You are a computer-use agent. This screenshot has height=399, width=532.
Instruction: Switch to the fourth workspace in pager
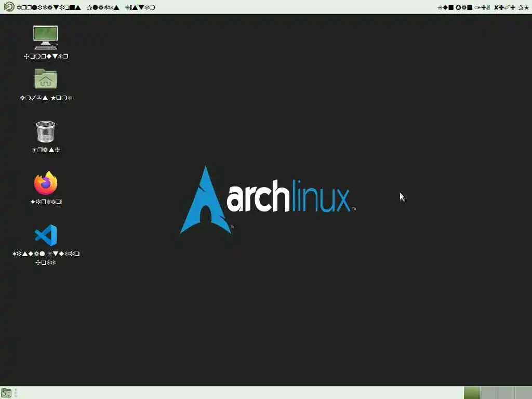[523, 393]
